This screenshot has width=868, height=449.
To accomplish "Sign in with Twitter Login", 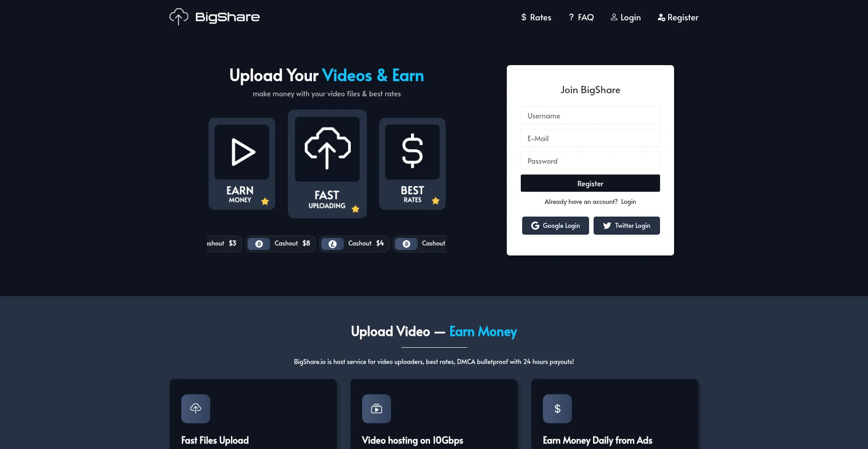I will [626, 225].
